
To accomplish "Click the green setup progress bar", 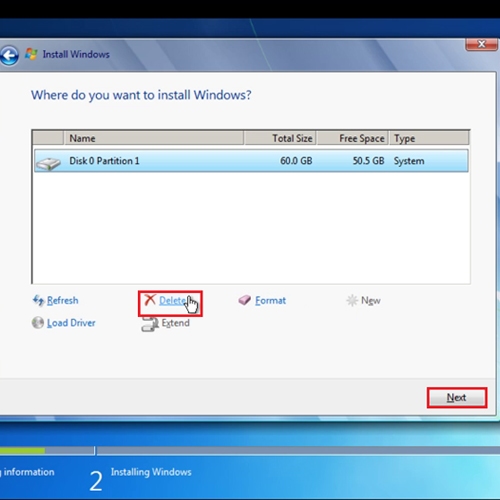I will point(22,451).
